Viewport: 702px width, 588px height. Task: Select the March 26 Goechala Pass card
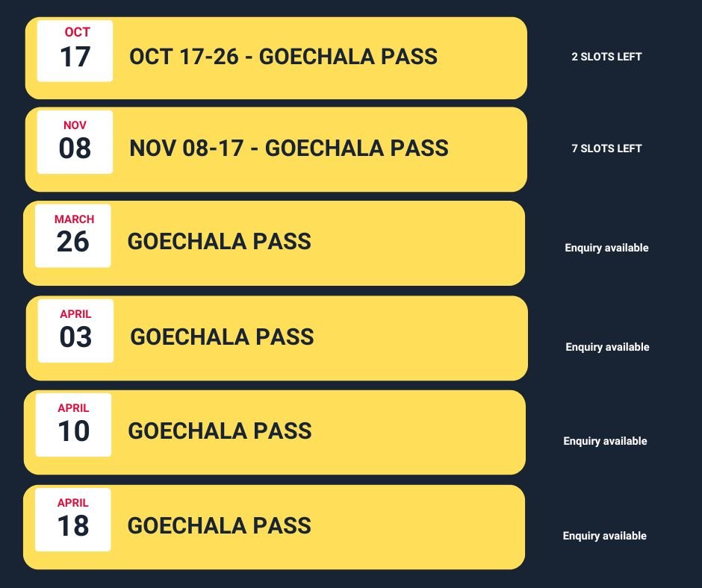[274, 243]
